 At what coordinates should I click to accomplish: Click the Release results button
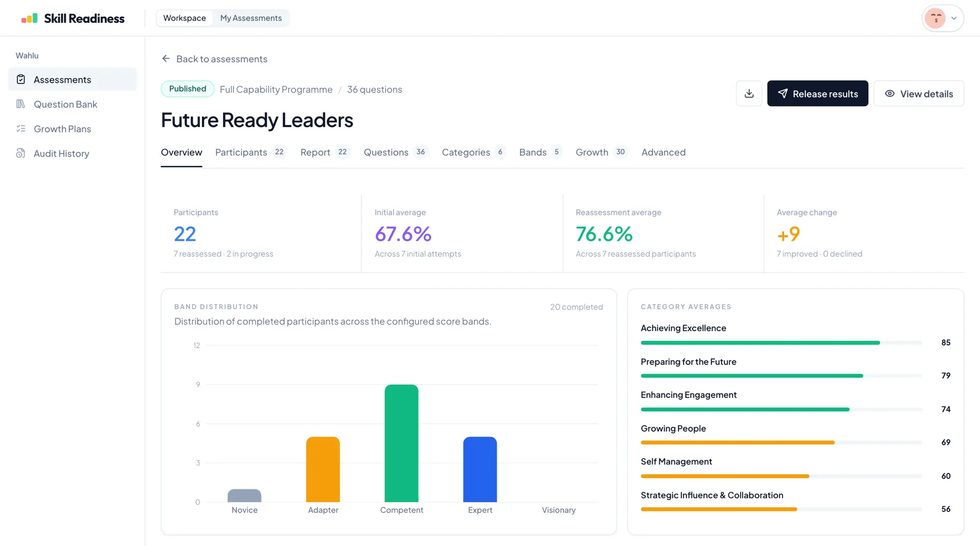(817, 93)
